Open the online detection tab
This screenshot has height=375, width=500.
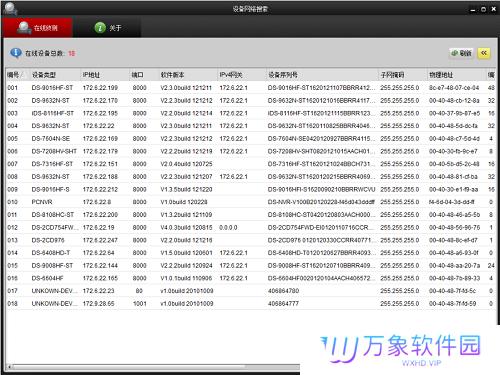(x=37, y=28)
